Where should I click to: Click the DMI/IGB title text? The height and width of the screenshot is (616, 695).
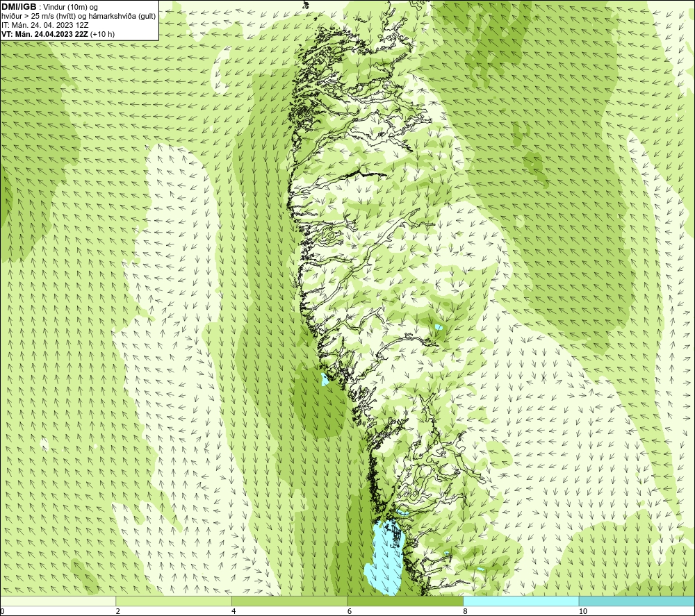pyautogui.click(x=19, y=7)
